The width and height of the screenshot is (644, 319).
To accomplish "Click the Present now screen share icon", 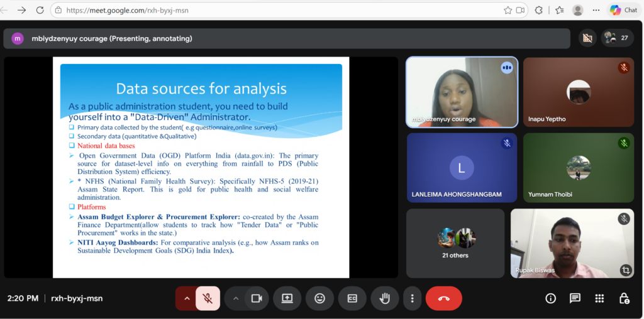I will point(287,298).
